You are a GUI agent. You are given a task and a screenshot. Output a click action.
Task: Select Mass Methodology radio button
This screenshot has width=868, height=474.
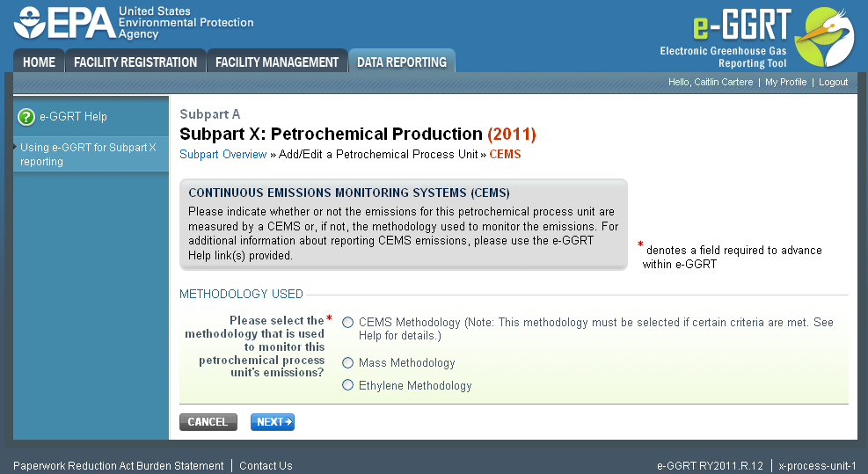coord(347,362)
